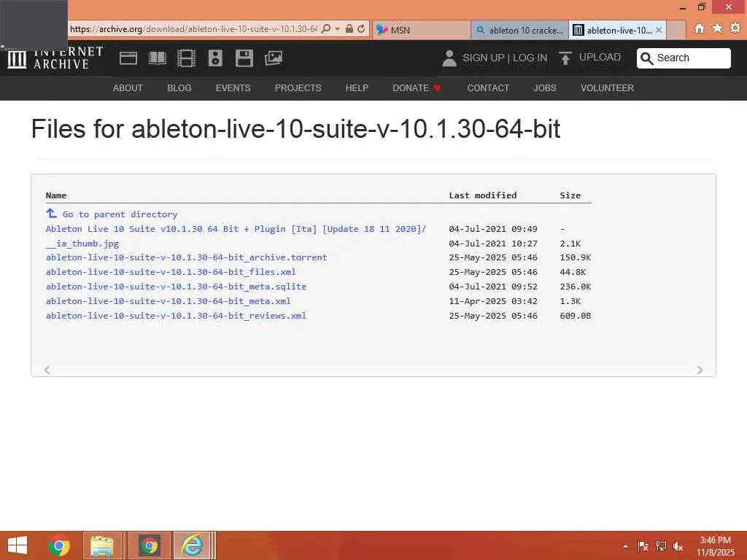Download the _archive.torrent file
Image resolution: width=747 pixels, height=560 pixels.
point(186,257)
